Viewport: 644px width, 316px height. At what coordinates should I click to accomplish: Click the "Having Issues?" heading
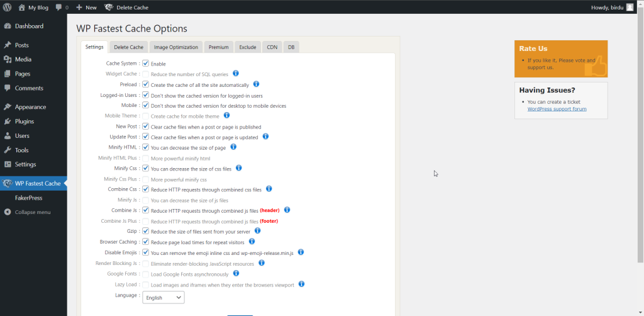pos(547,90)
